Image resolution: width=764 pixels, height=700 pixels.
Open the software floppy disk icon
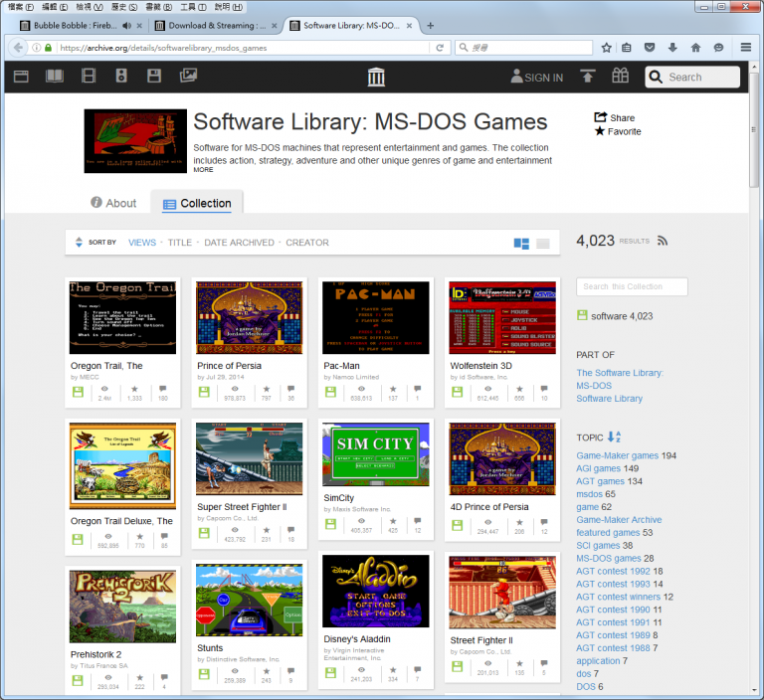tap(154, 76)
